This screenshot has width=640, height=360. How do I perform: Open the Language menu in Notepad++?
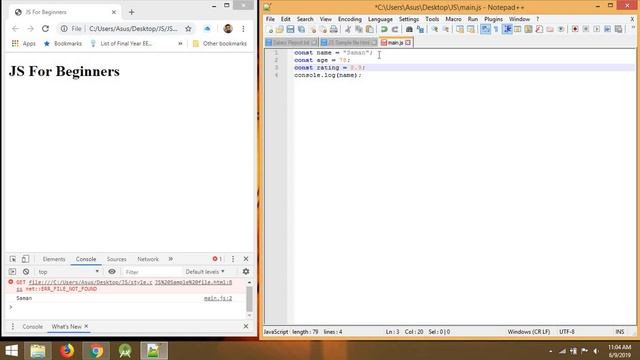380,19
